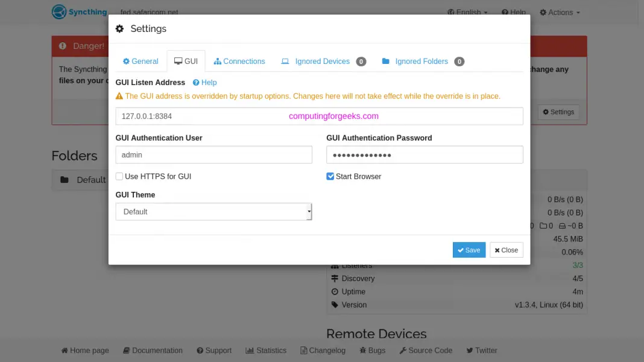This screenshot has height=362, width=644.
Task: Click the Discovery status icon
Action: [x=335, y=278]
